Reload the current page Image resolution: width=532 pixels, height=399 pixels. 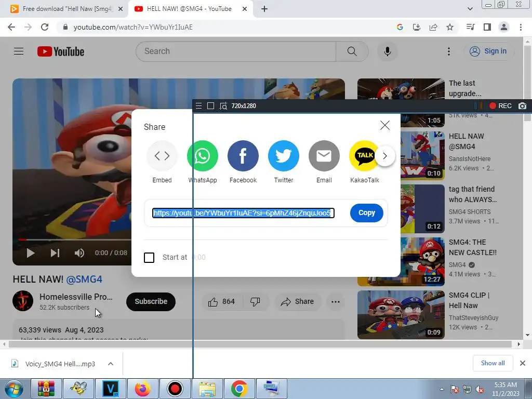pos(45,27)
